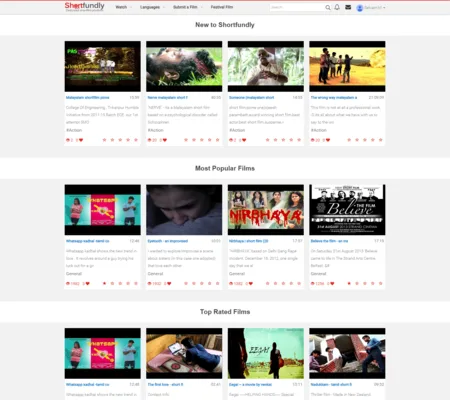Rate Believe the film card second star

coord(357,284)
